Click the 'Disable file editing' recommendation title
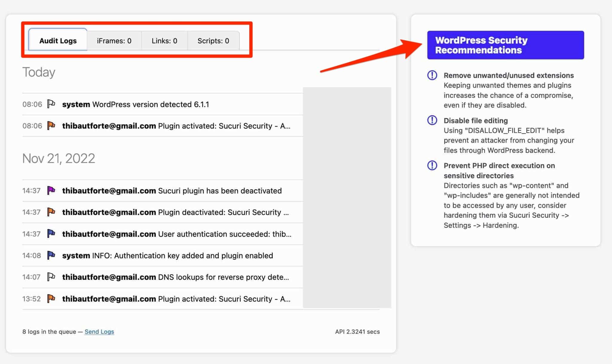Viewport: 612px width, 364px height. (476, 120)
